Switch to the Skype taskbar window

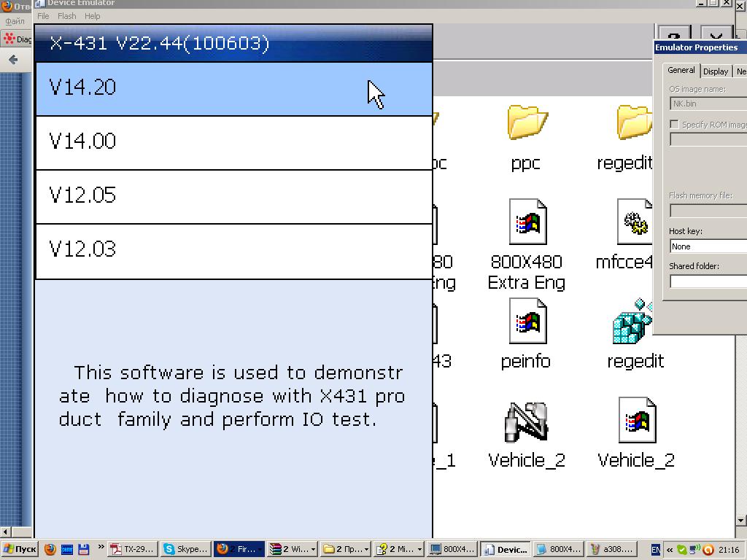tap(185, 549)
